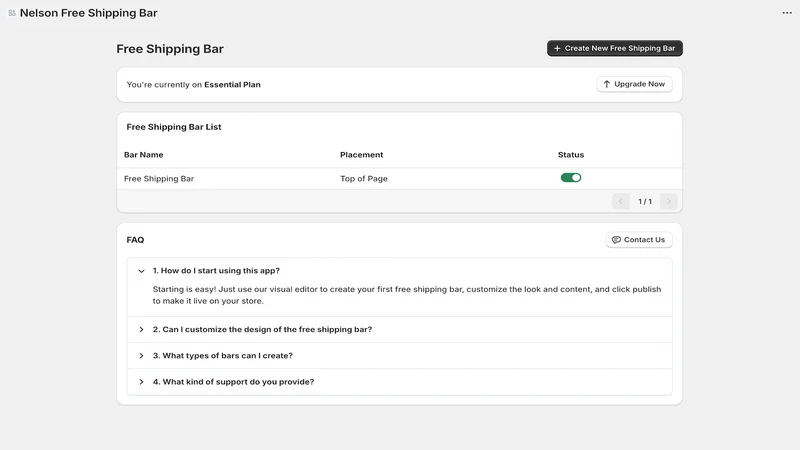Toggle the Free Shipping Bar status switch
Screen dimensions: 800x450
(x=570, y=178)
